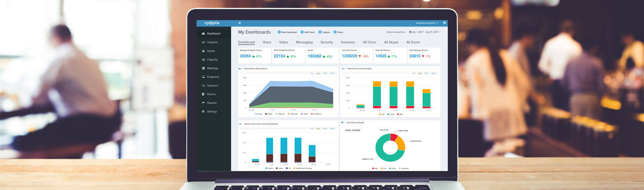
Task: Open Dashboard via its sidebar gauge icon
Action: (x=204, y=34)
